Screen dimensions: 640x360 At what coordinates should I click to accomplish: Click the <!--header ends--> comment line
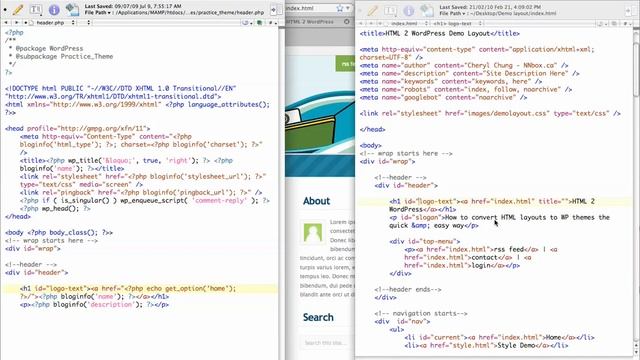point(408,289)
